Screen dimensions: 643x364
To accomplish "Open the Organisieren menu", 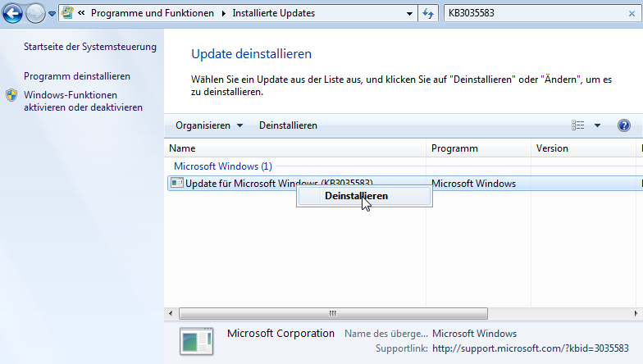I will (x=209, y=125).
